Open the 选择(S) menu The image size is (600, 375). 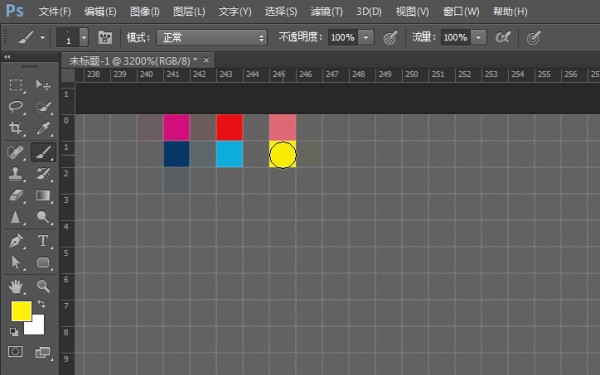(x=281, y=11)
